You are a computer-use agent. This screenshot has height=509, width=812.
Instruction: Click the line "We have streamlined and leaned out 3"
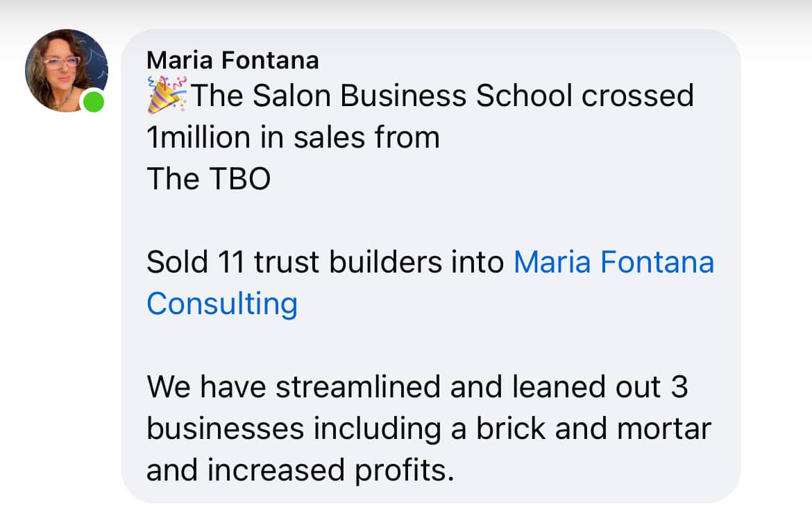point(417,387)
